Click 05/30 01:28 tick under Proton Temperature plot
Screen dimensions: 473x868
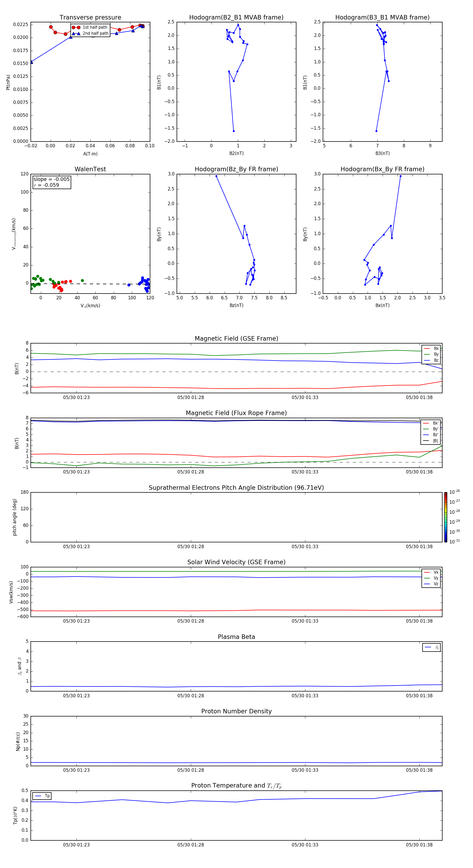[191, 845]
